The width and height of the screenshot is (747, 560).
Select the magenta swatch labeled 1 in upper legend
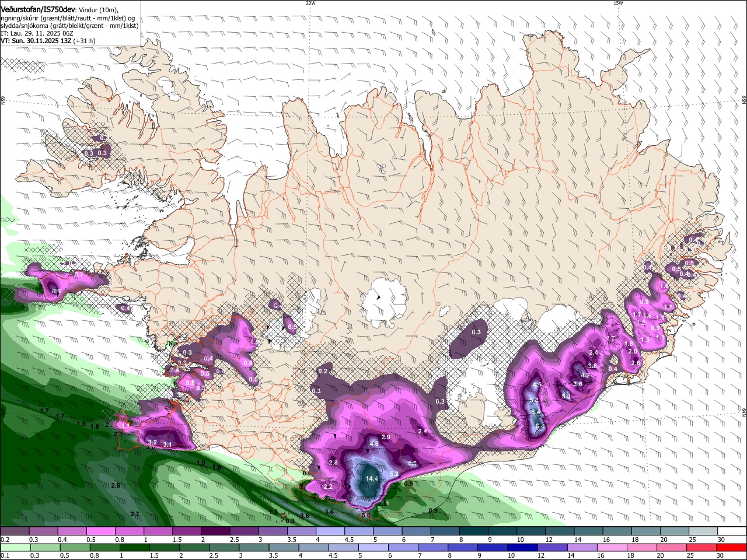pos(158,531)
